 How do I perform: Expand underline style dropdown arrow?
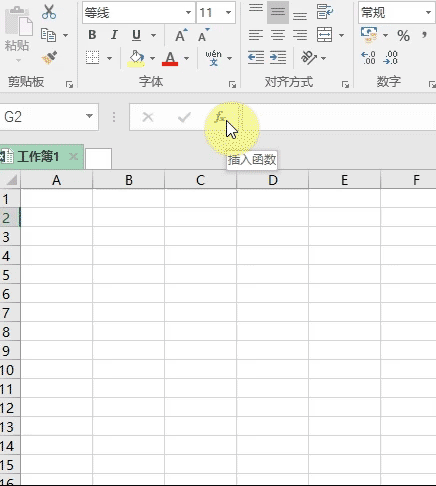(x=153, y=35)
